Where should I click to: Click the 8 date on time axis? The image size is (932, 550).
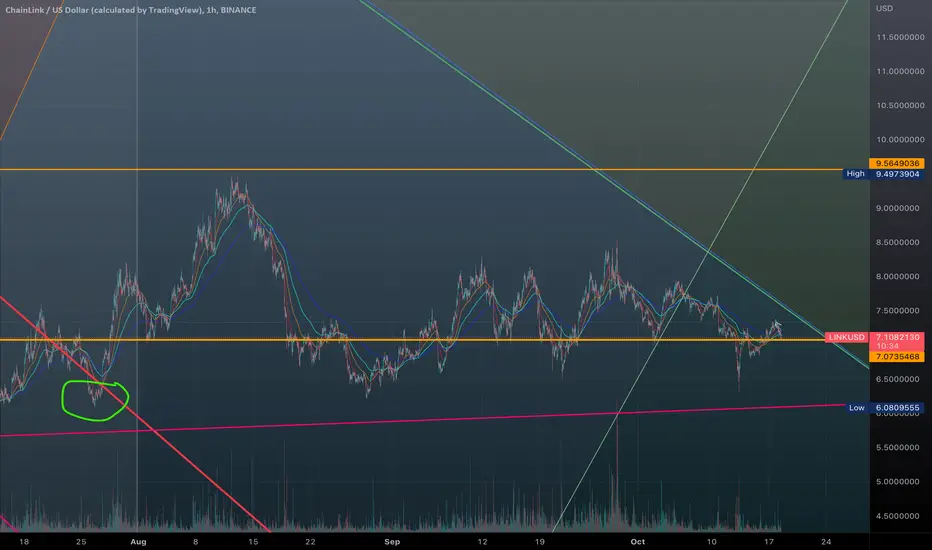[x=196, y=542]
